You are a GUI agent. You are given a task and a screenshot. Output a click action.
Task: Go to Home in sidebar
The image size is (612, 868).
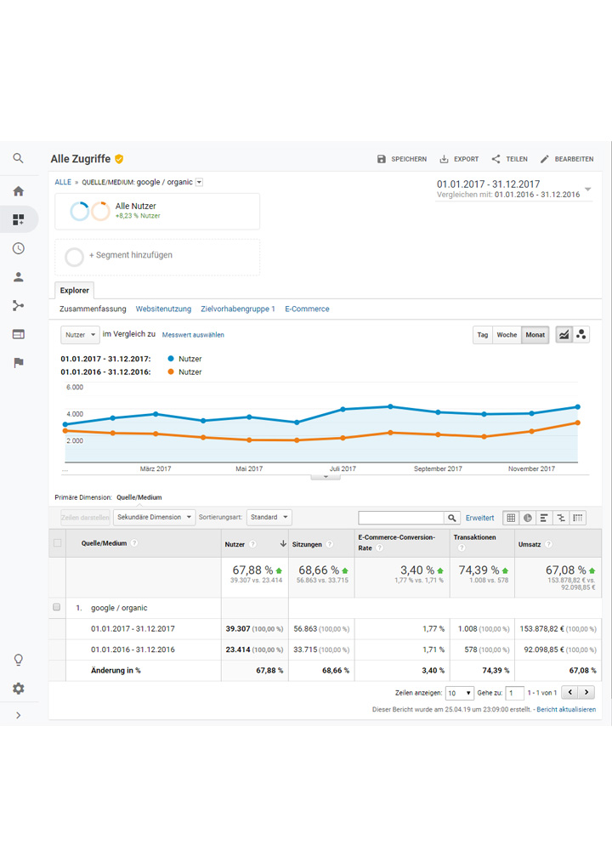[18, 191]
